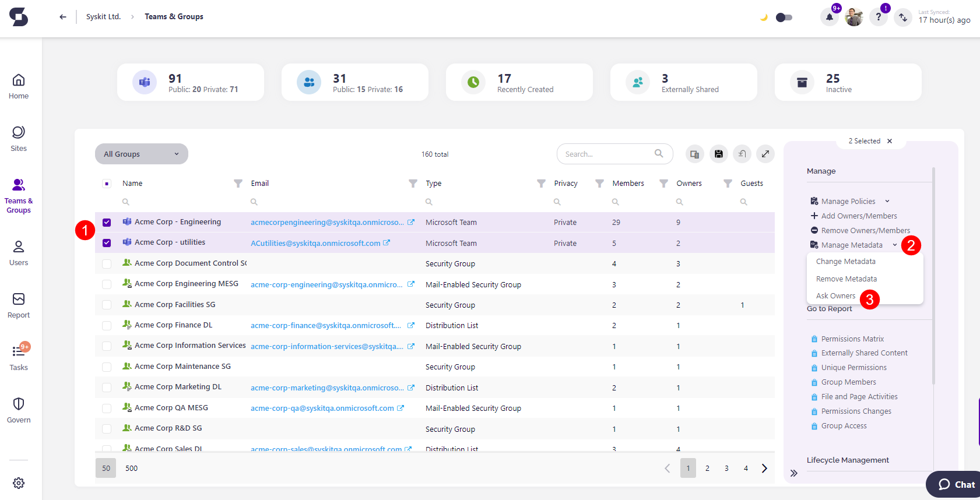Click the Syskit logo
The image size is (980, 500).
[19, 17]
